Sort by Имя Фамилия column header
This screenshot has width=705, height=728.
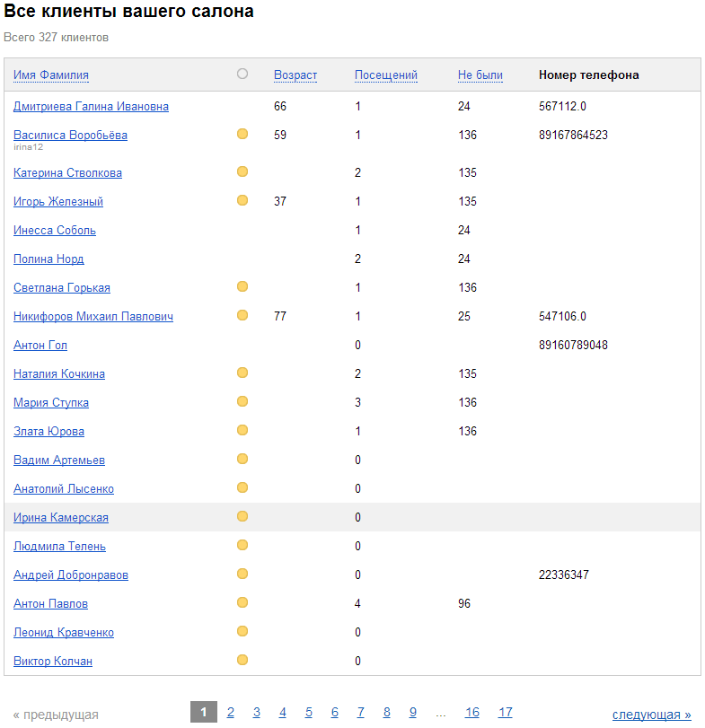pyautogui.click(x=51, y=75)
